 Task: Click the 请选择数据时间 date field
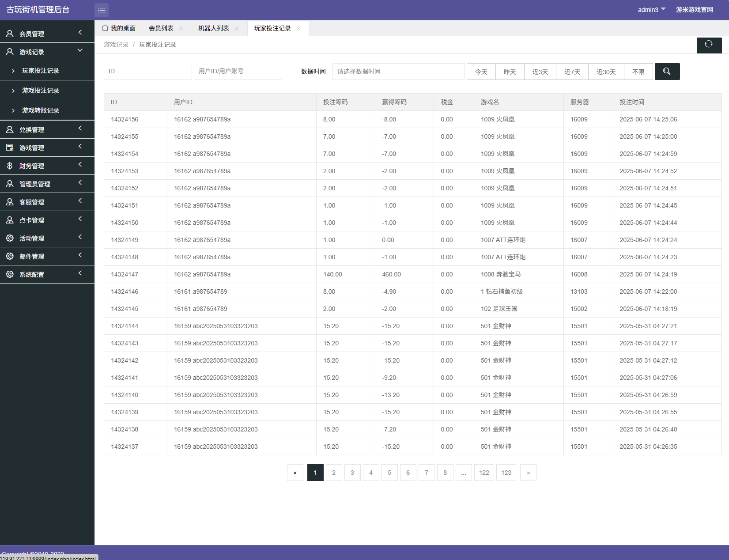[399, 72]
